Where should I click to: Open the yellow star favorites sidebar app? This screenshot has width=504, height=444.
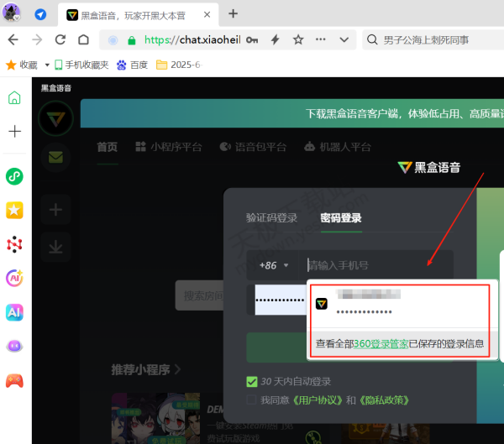14,210
